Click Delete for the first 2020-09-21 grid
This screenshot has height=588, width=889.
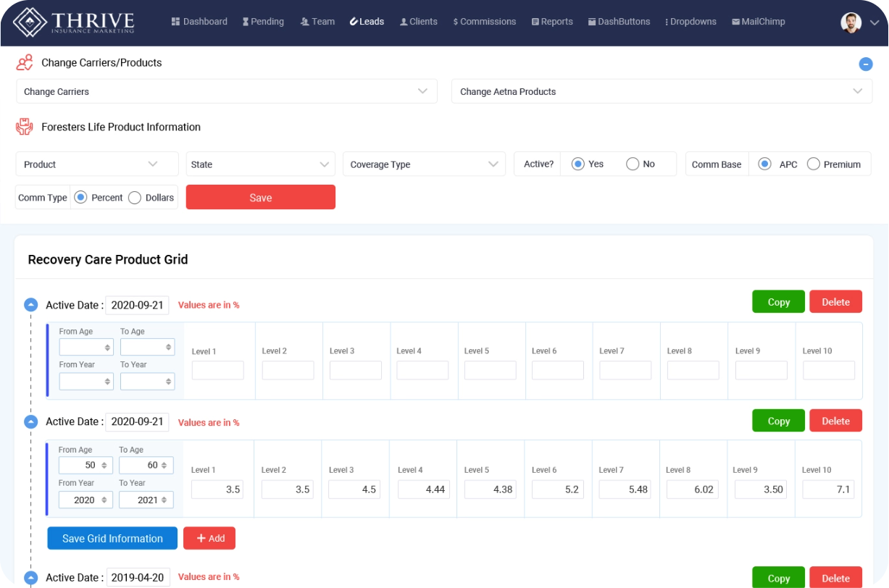click(x=836, y=302)
